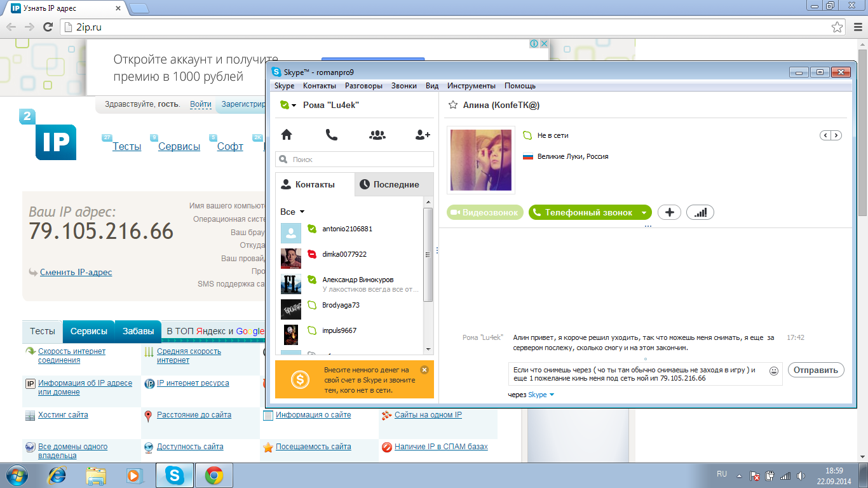Image resolution: width=868 pixels, height=488 pixels.
Task: Open new Chrome tab button
Action: tap(139, 8)
